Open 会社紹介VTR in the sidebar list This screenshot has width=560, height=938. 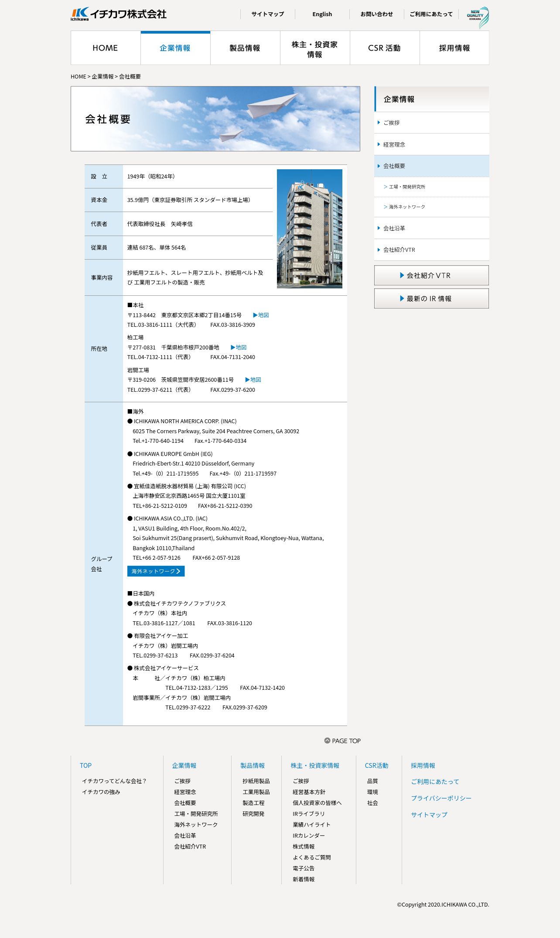(x=432, y=250)
